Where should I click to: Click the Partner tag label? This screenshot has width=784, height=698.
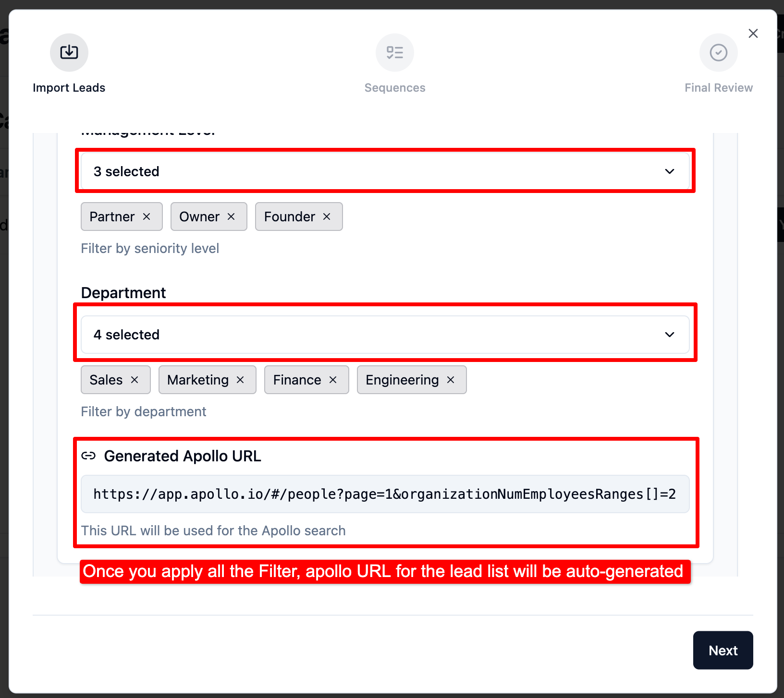click(112, 217)
